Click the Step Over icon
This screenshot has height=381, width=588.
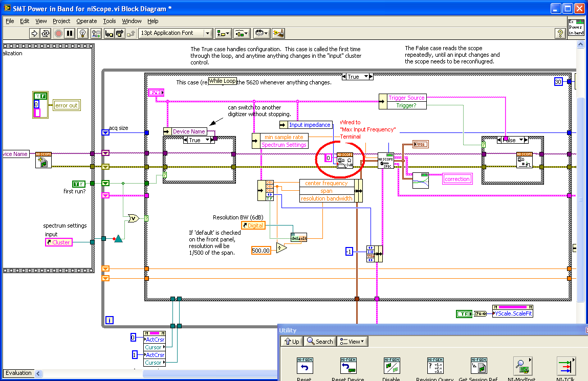(x=120, y=33)
